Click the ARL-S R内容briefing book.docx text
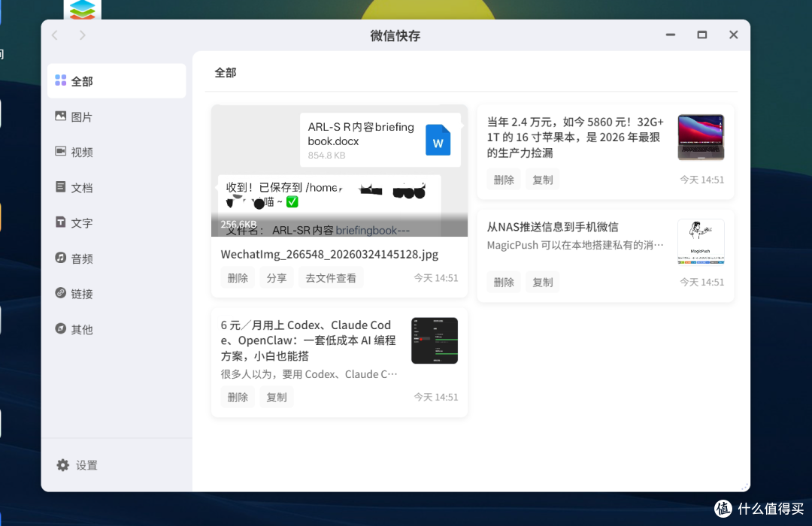Viewport: 812px width, 526px height. pyautogui.click(x=361, y=134)
